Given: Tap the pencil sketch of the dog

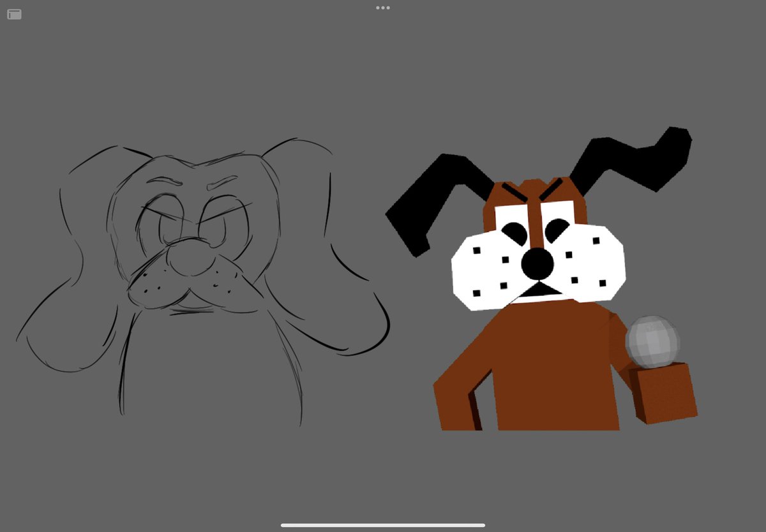Looking at the screenshot, I should click(203, 281).
